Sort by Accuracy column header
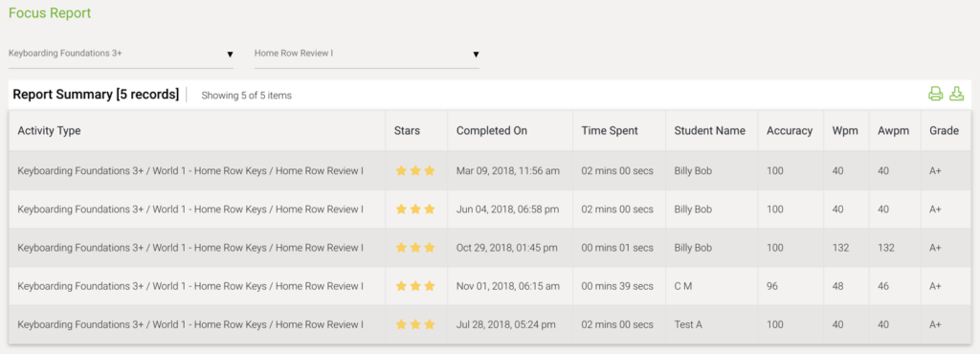 coord(790,130)
